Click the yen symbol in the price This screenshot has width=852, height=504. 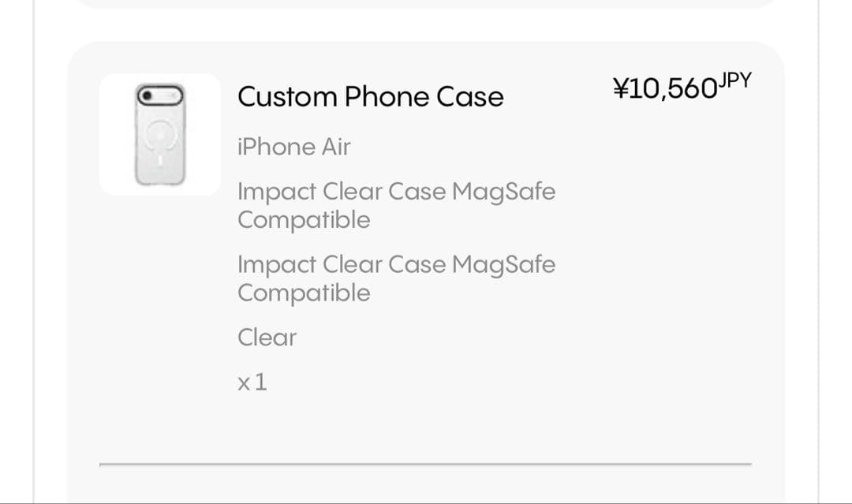click(621, 88)
